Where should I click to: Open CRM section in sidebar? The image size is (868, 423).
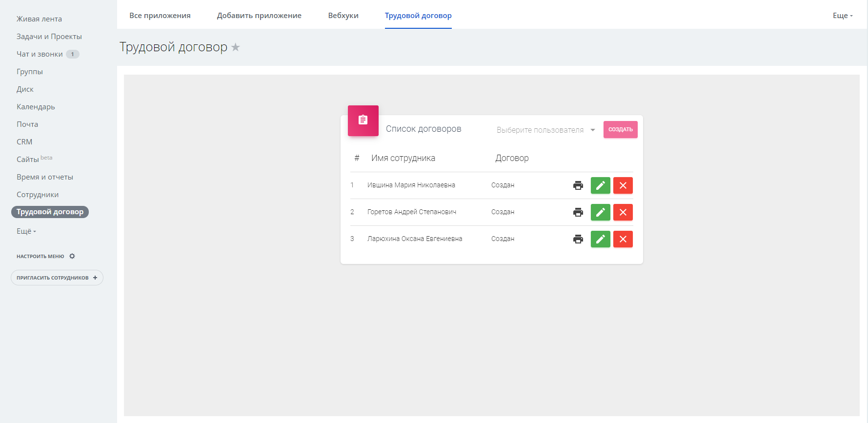(x=24, y=142)
